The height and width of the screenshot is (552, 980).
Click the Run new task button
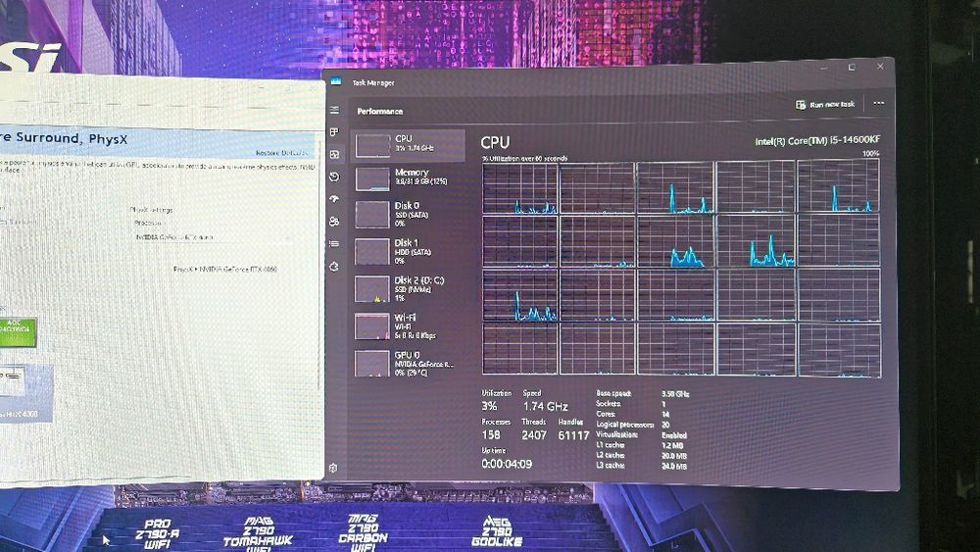(825, 104)
